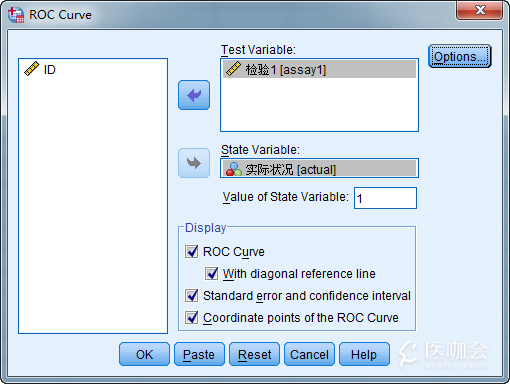
Task: Uncheck the ROC Curve checkbox
Action: pos(192,252)
